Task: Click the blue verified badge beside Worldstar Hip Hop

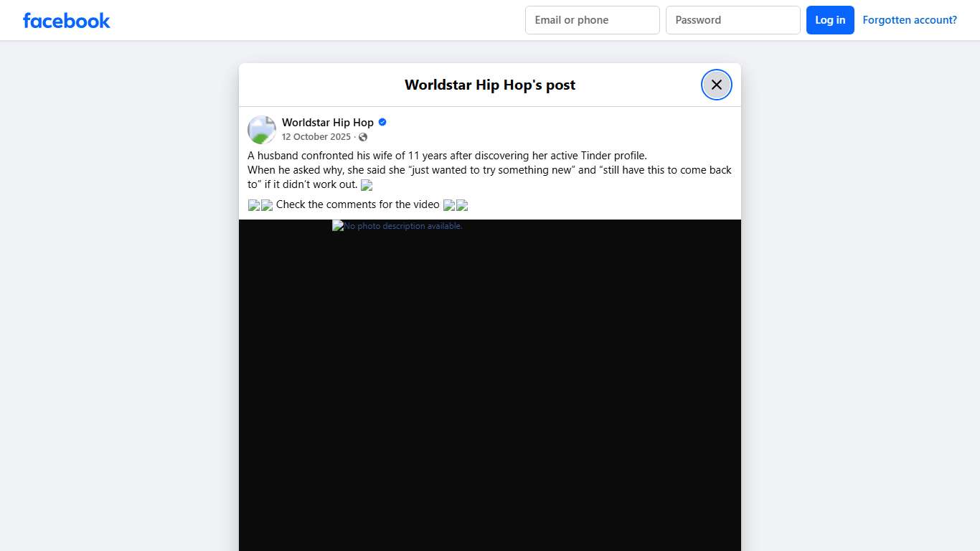Action: [381, 122]
